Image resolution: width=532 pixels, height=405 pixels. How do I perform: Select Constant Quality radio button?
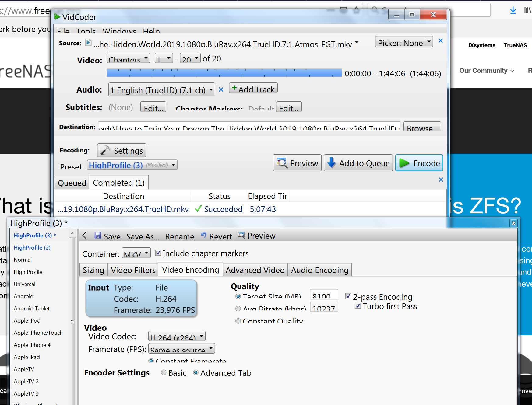click(x=238, y=321)
